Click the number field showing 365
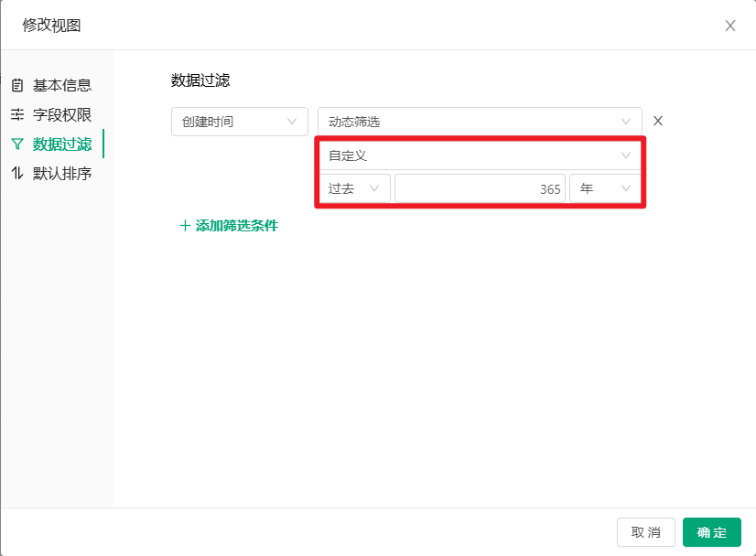This screenshot has height=556, width=756. (x=480, y=188)
